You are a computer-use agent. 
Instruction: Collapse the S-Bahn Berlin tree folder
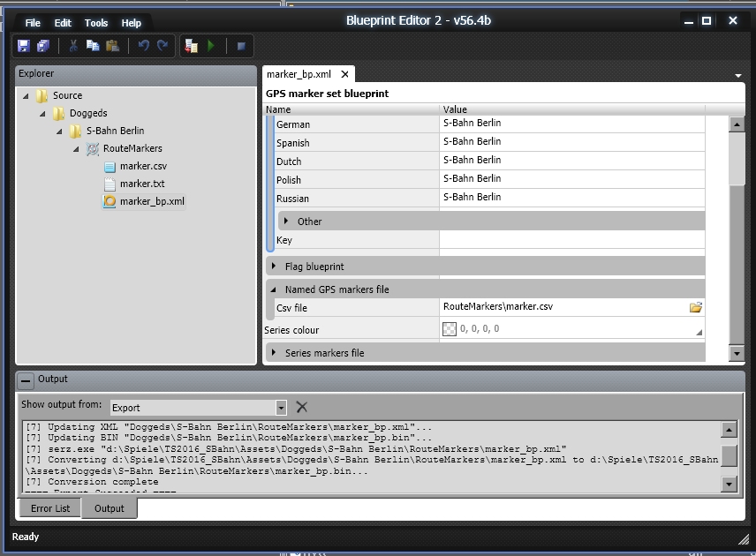point(60,131)
